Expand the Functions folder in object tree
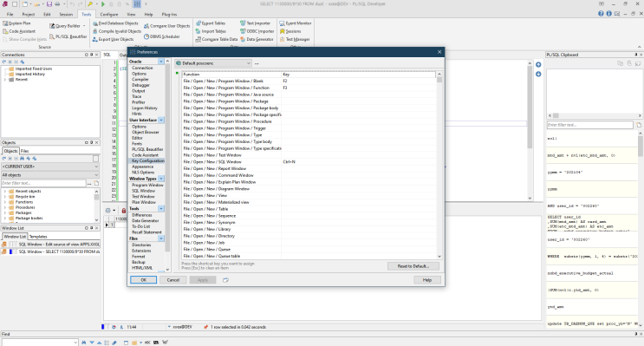This screenshot has height=346, width=644. point(5,202)
